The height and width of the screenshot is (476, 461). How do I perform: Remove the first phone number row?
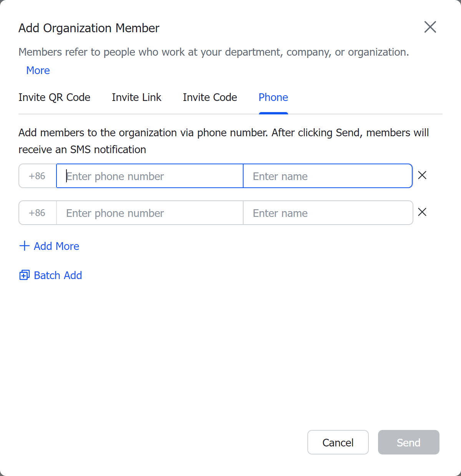[x=422, y=175]
